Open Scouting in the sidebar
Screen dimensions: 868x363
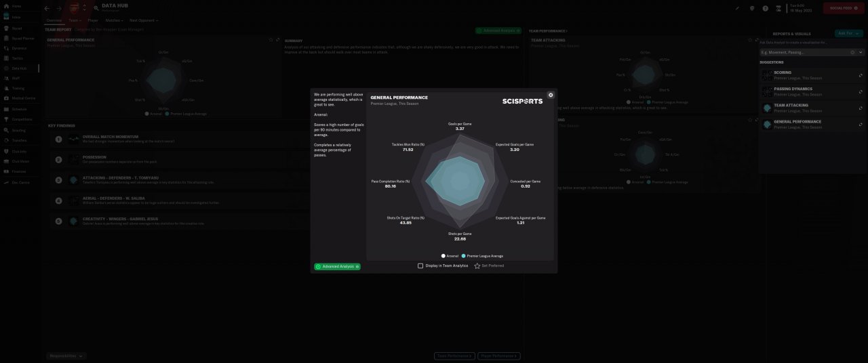[x=19, y=130]
